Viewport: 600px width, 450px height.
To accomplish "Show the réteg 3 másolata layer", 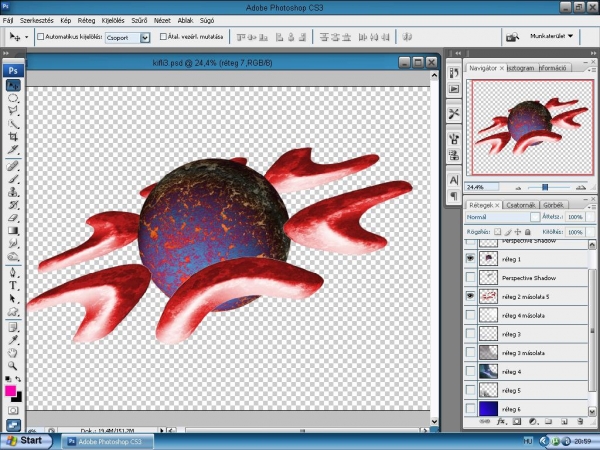I will point(470,352).
